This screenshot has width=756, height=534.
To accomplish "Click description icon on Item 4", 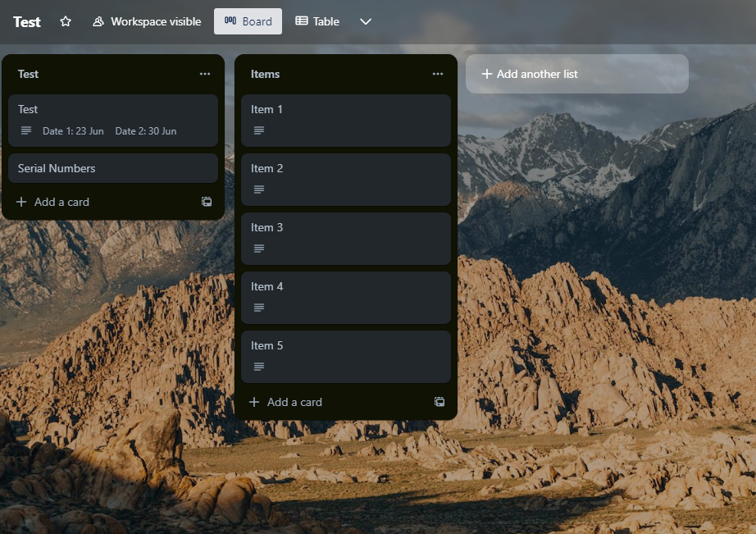I will (259, 308).
